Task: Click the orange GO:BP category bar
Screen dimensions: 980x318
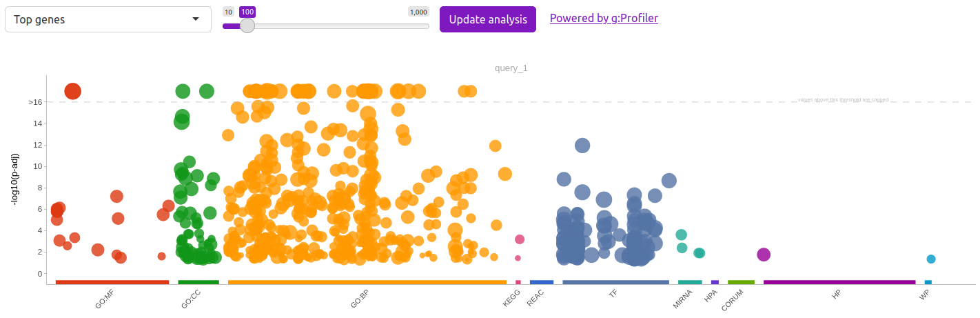Action: tap(367, 282)
